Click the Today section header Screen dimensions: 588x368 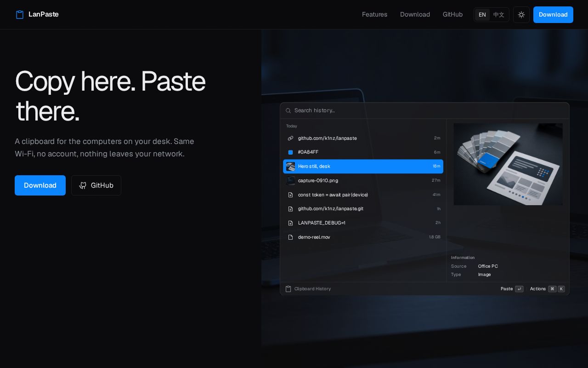pos(292,126)
